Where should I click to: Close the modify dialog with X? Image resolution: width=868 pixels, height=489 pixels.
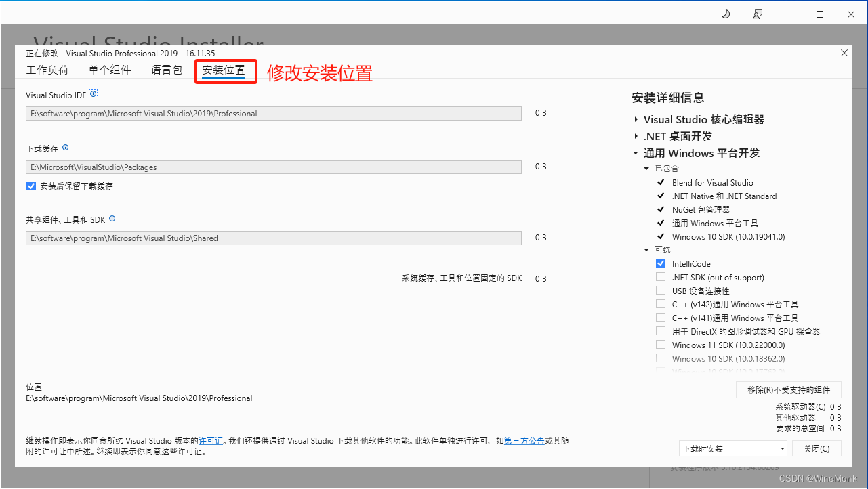coord(844,53)
